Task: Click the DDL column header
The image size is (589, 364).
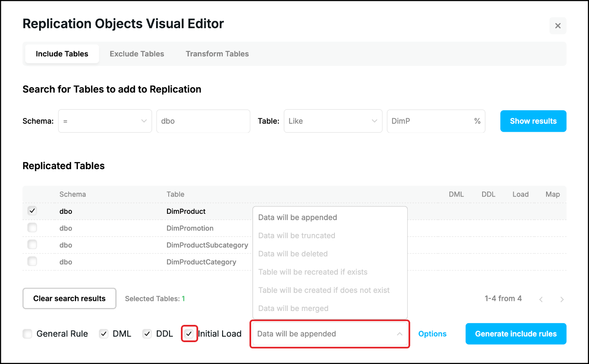Action: tap(488, 194)
